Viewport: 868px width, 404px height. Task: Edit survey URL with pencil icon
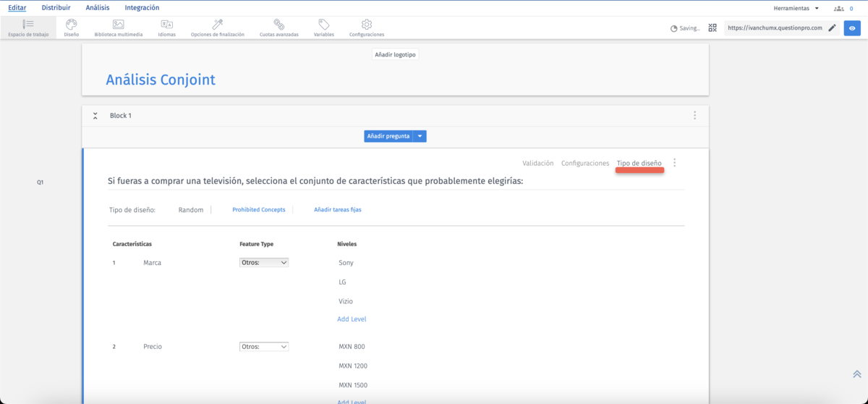click(832, 28)
